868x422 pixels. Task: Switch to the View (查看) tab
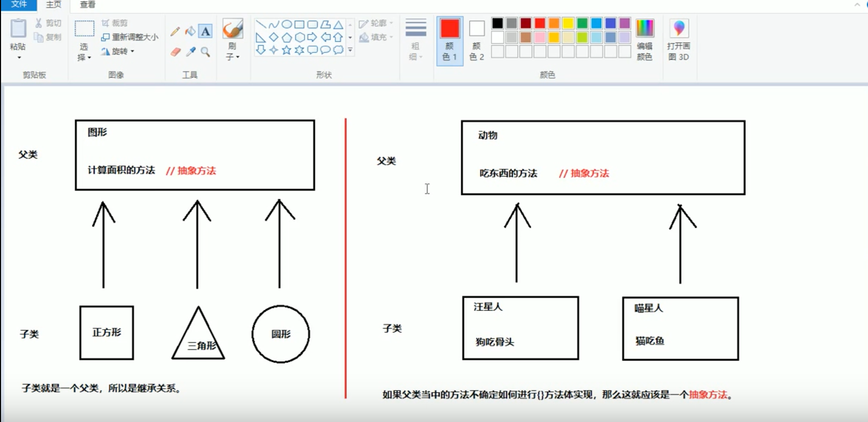[88, 5]
